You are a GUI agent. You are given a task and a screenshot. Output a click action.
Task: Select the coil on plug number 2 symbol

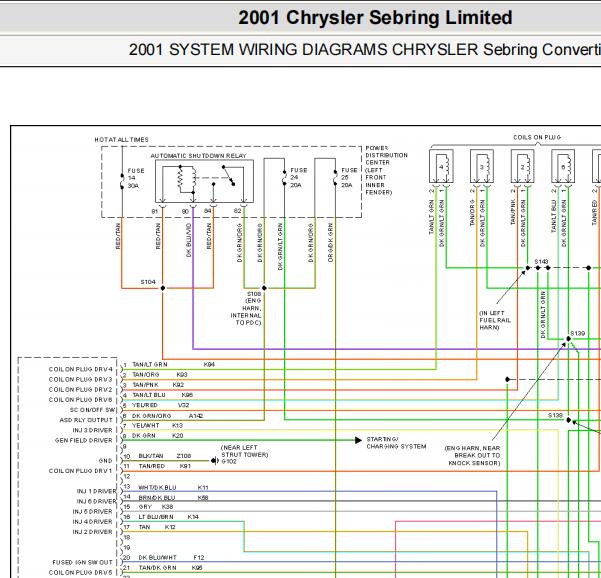(x=522, y=166)
